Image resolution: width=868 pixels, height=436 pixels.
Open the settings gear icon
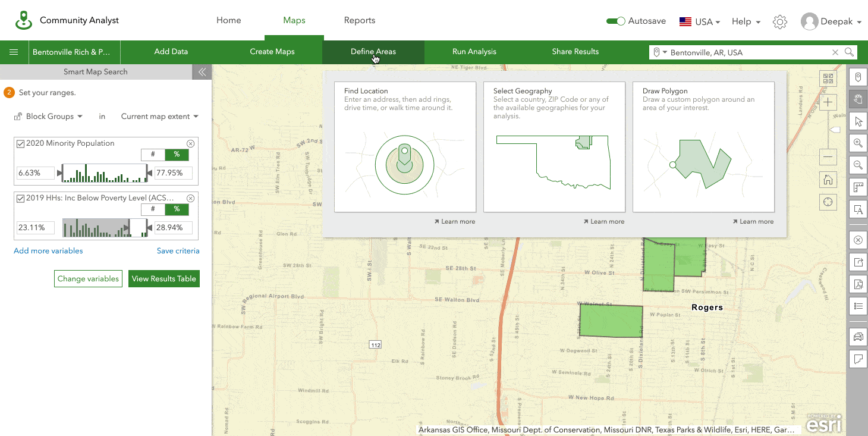click(x=780, y=22)
